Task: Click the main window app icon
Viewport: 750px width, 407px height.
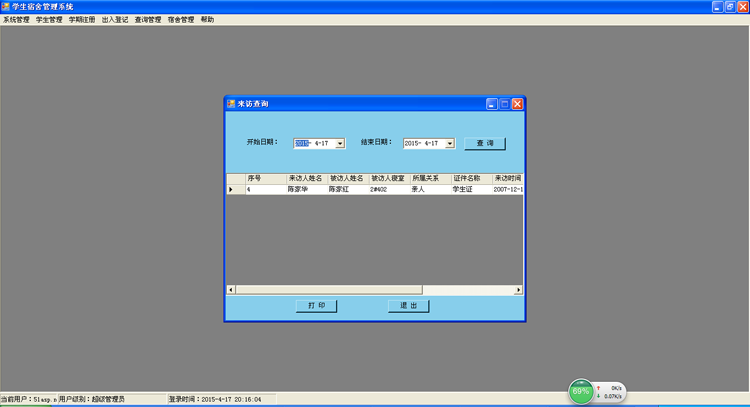Action: click(x=6, y=7)
